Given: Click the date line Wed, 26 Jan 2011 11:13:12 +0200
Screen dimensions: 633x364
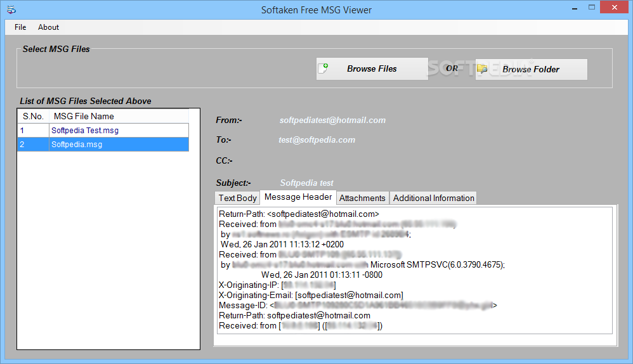Looking at the screenshot, I should pos(282,245).
